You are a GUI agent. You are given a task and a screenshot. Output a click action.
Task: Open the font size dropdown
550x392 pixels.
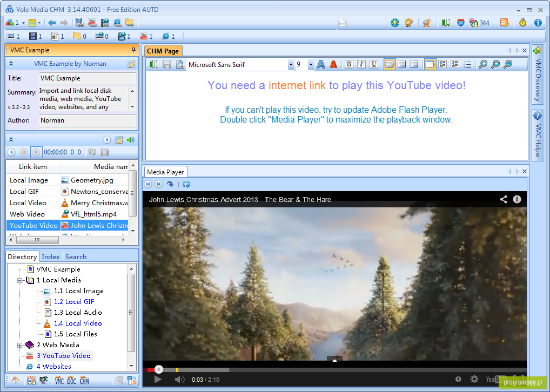coord(311,64)
